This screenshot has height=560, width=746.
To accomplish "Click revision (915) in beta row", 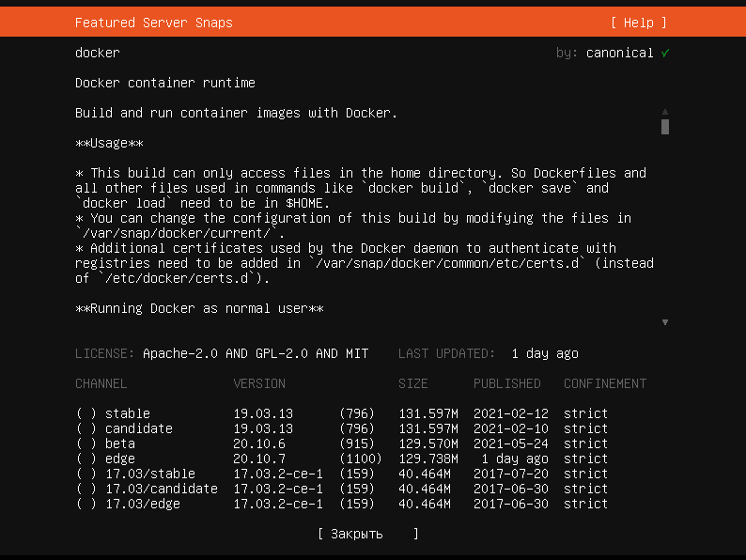I will pyautogui.click(x=357, y=443).
